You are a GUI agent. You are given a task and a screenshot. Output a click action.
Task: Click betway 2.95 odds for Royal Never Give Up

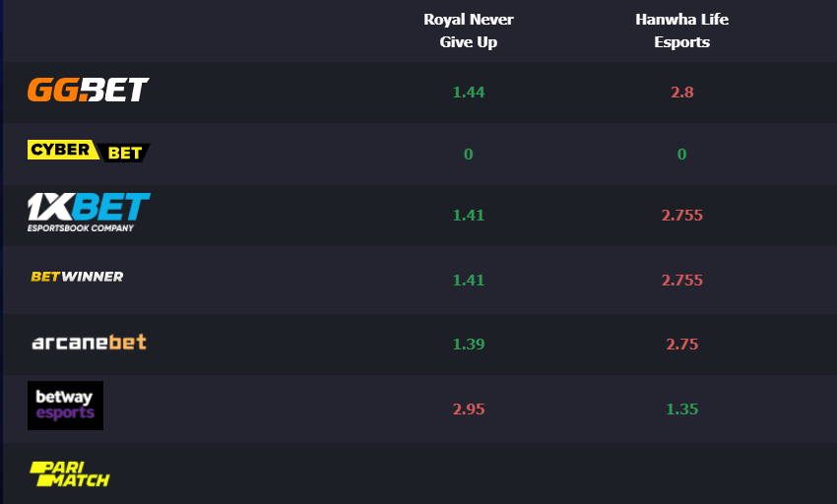468,409
